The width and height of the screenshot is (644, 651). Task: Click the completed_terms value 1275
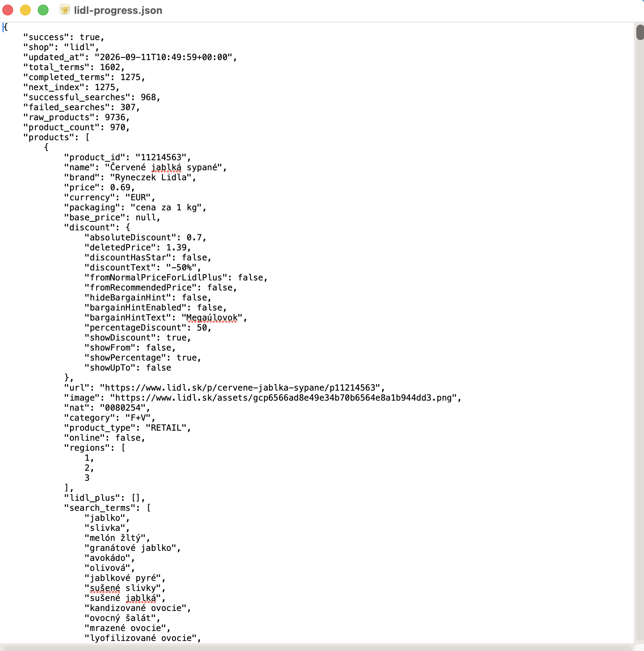(131, 77)
